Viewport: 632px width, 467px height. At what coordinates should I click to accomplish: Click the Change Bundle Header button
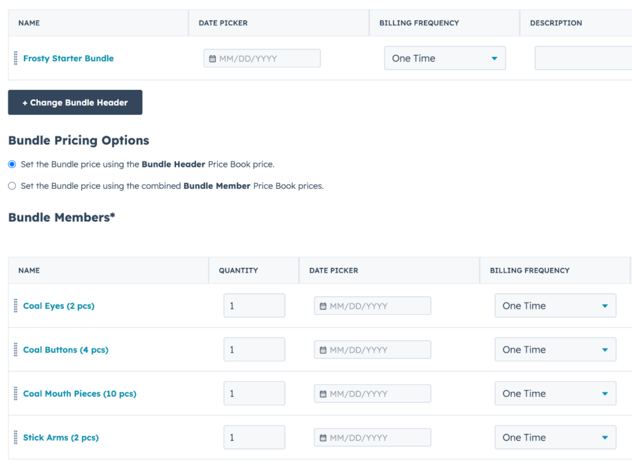coord(75,102)
